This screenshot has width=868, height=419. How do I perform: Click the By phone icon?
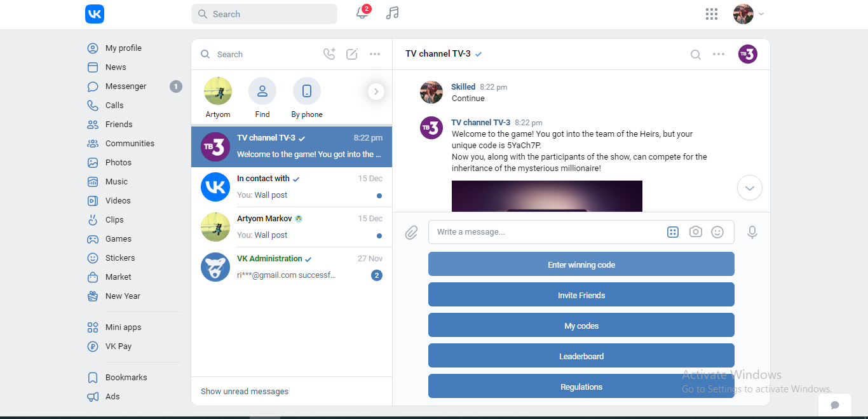tap(307, 91)
